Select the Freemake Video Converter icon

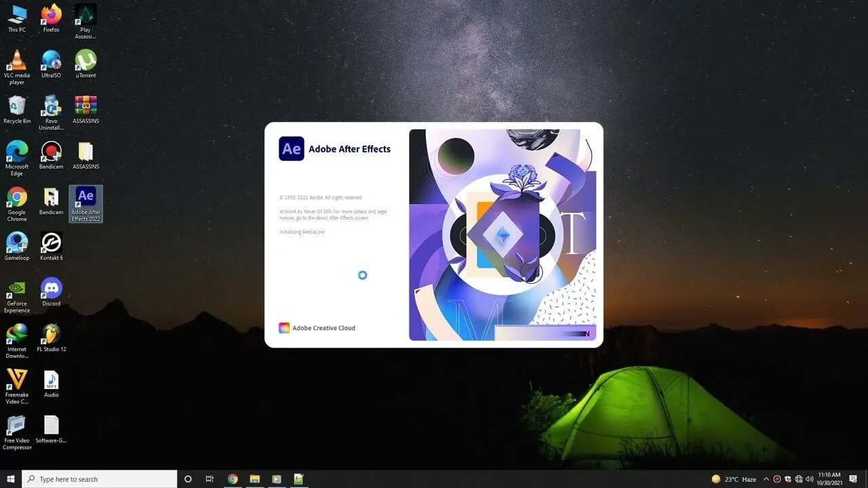click(x=17, y=386)
